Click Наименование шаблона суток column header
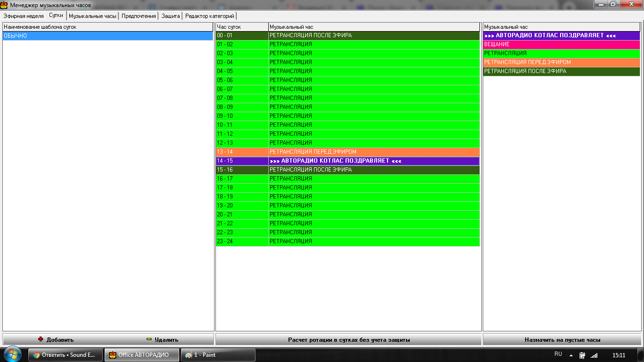 point(108,27)
